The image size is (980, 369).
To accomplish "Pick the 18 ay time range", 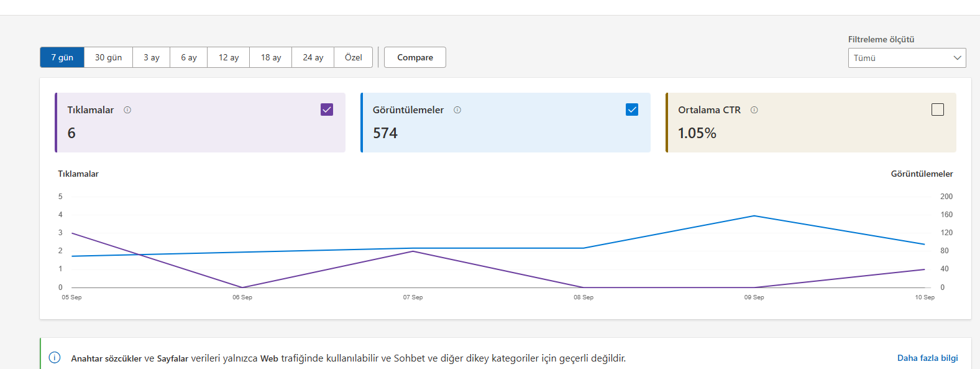I will [271, 57].
